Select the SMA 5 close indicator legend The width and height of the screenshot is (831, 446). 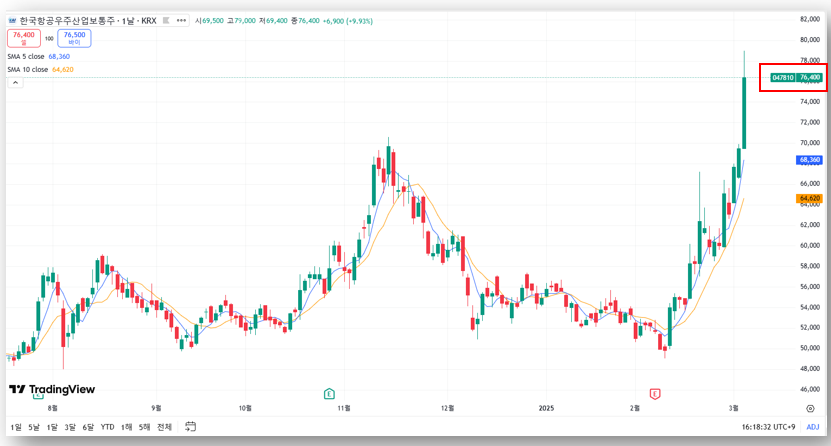[38, 57]
